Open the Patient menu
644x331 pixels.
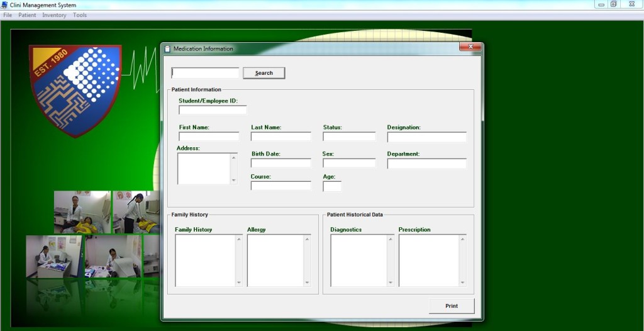27,15
